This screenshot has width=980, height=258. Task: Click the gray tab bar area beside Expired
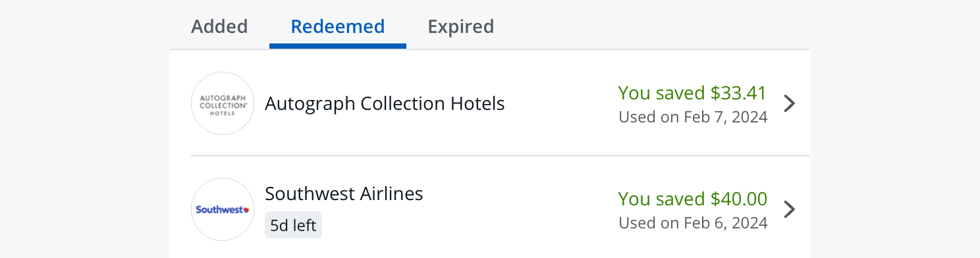tap(652, 26)
